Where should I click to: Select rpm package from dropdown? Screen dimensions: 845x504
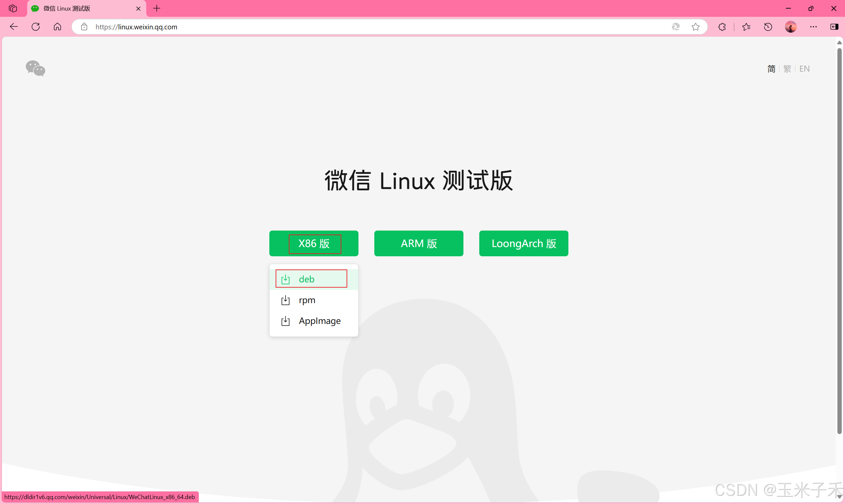click(307, 300)
